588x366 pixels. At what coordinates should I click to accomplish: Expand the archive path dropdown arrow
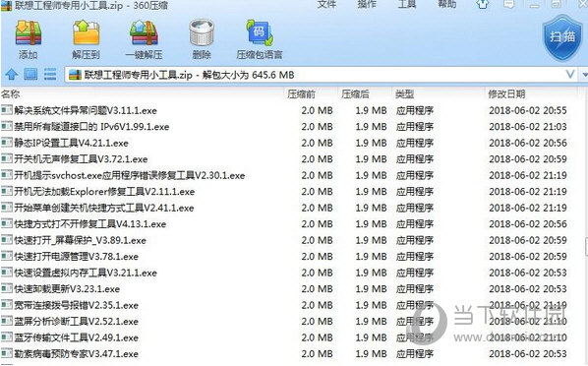point(570,75)
